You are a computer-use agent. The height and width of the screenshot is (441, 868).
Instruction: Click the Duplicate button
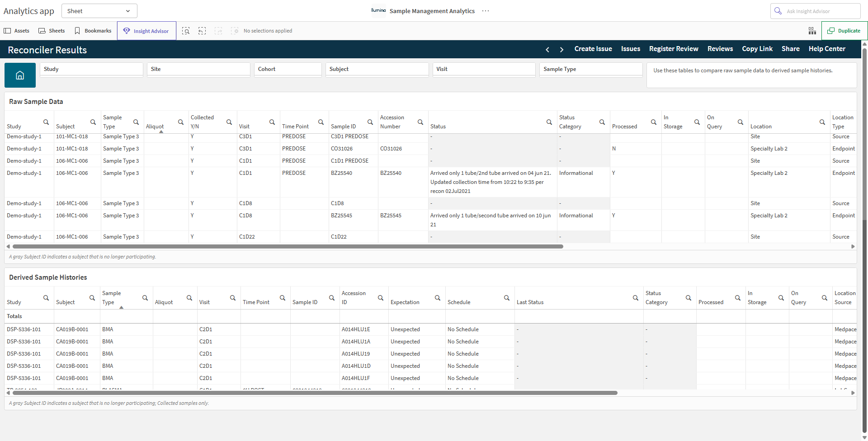(x=844, y=31)
